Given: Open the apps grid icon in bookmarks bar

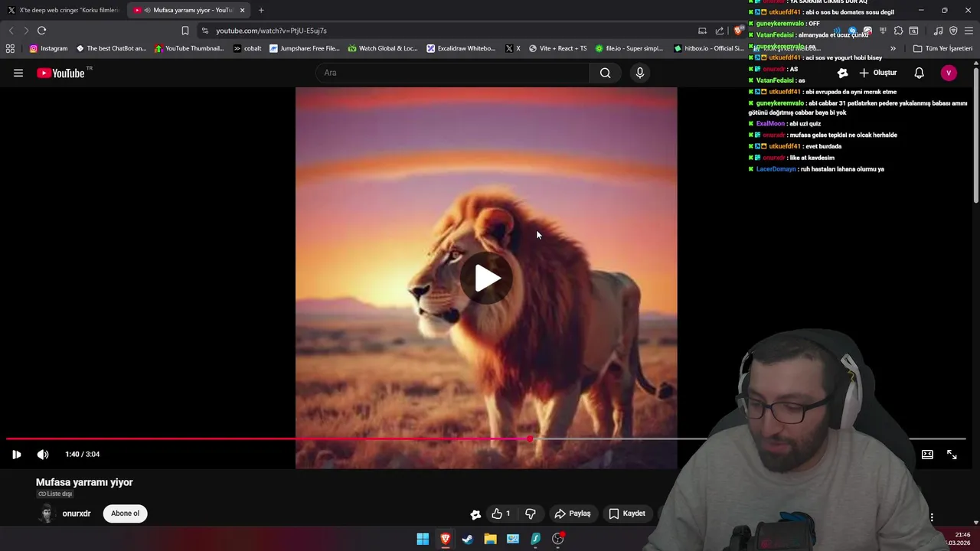Looking at the screenshot, I should [x=10, y=48].
